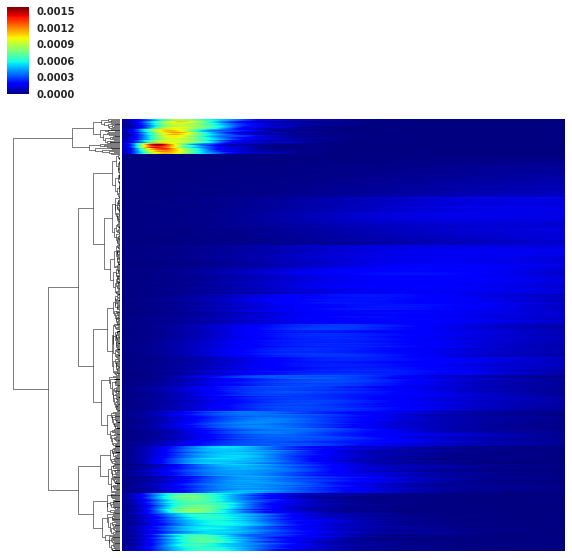Click the leftmost root branch of dendrogram
Screen dimensions: 572x558
click(14, 264)
